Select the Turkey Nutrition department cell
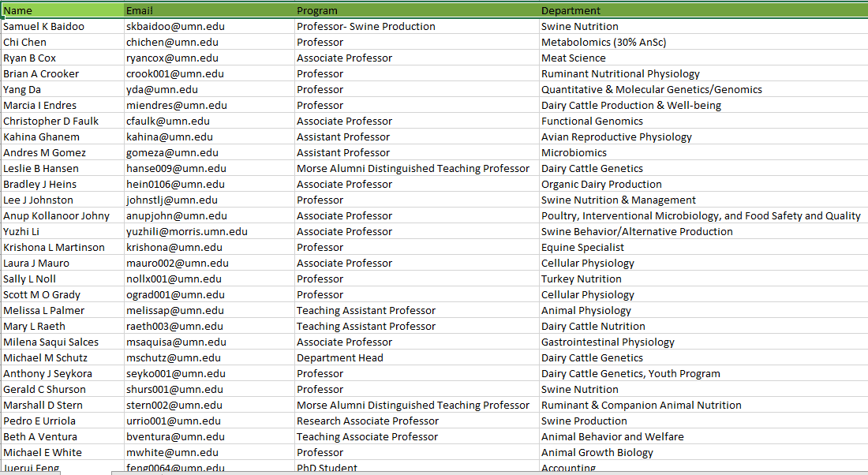The width and height of the screenshot is (868, 475). [580, 279]
